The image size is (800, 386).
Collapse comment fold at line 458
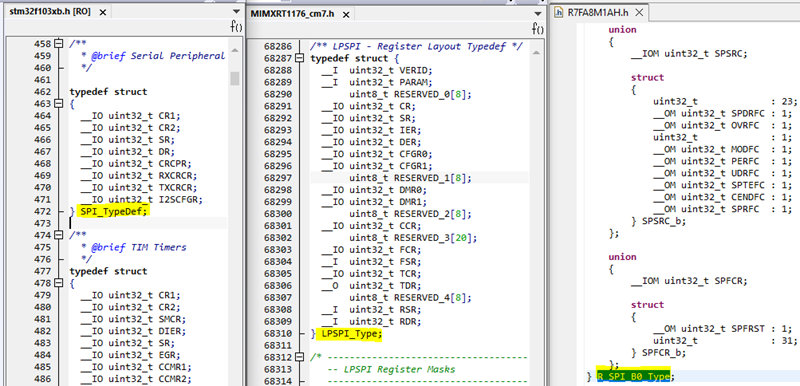(x=58, y=44)
